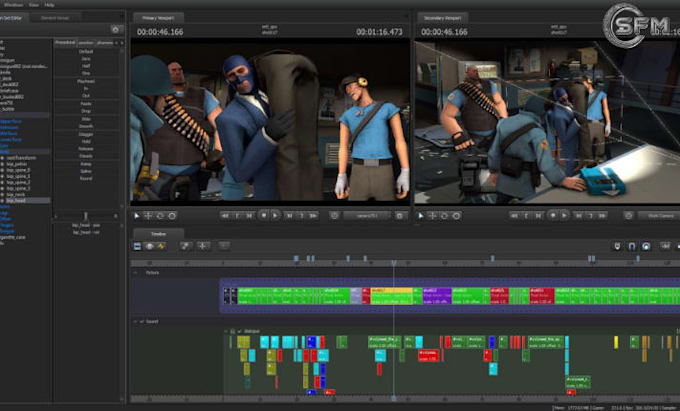Choose the rotate manipulator in Secondary Viewport

pos(444,215)
